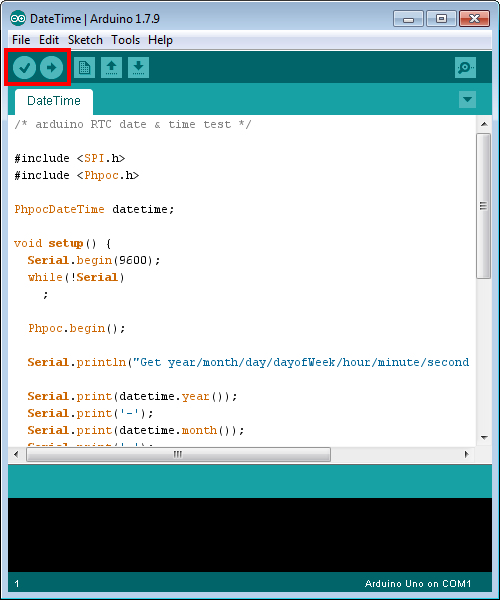Click 'Serial.begin(9600);' line

click(x=94, y=260)
